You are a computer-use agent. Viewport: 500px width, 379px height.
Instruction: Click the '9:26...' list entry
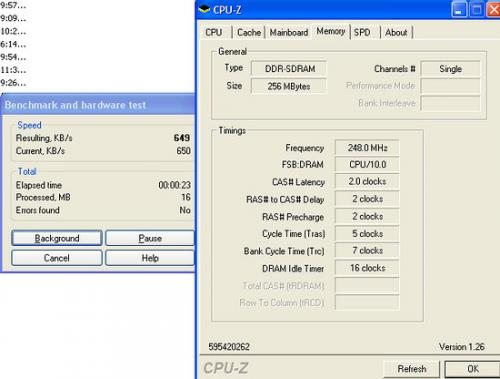click(13, 83)
